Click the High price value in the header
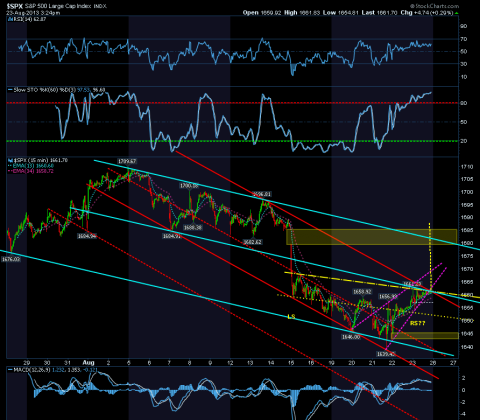The image size is (480, 420). click(310, 13)
